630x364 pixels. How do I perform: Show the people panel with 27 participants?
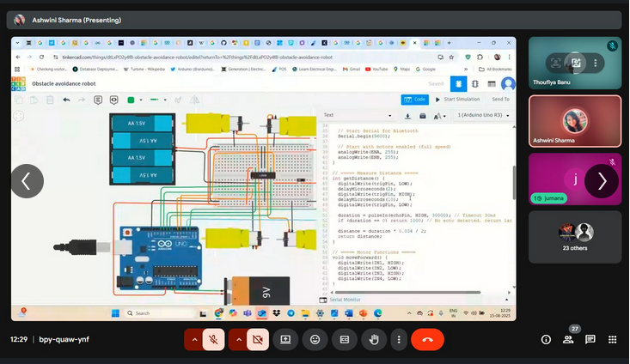(568, 339)
